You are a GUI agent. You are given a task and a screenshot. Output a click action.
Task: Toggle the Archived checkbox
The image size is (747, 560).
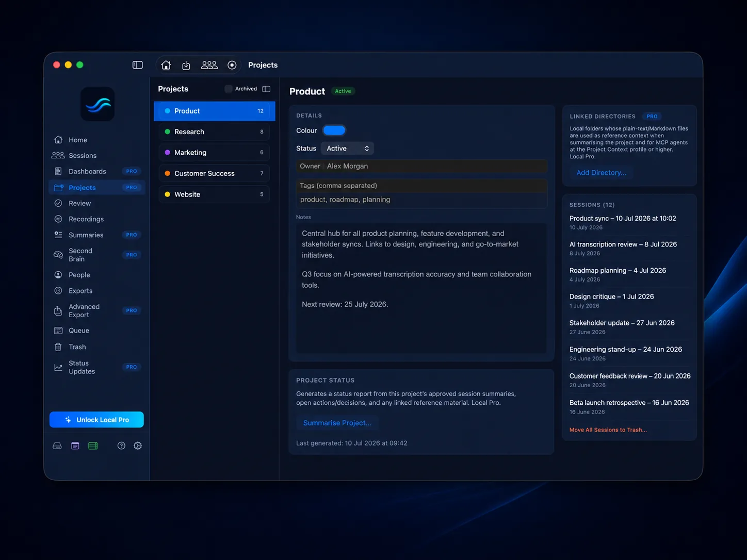pyautogui.click(x=229, y=89)
